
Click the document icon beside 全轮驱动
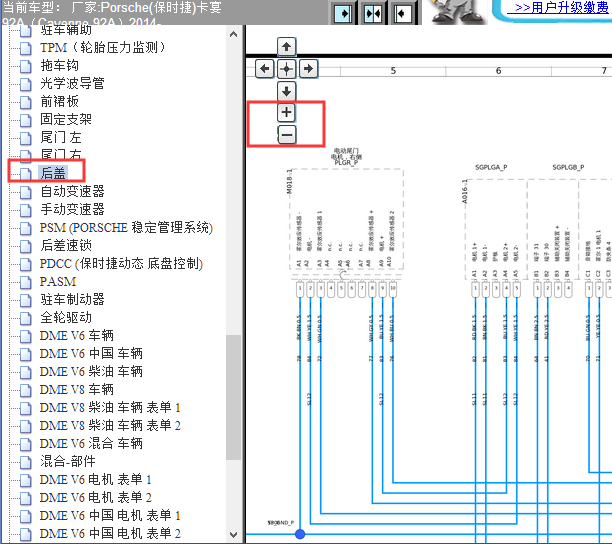[x=26, y=318]
